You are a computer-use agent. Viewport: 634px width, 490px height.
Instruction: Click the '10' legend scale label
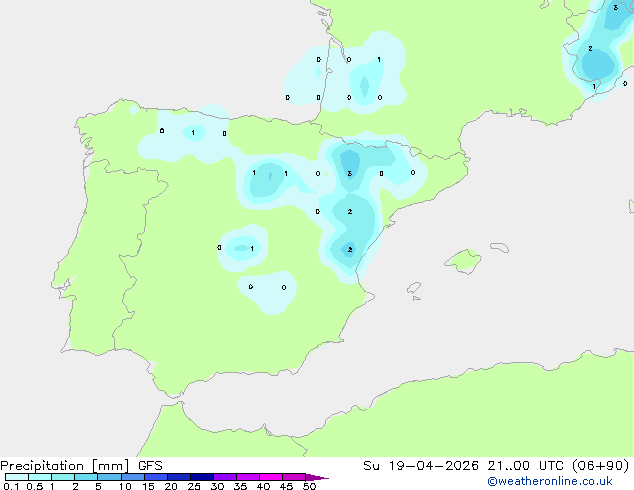click(125, 486)
